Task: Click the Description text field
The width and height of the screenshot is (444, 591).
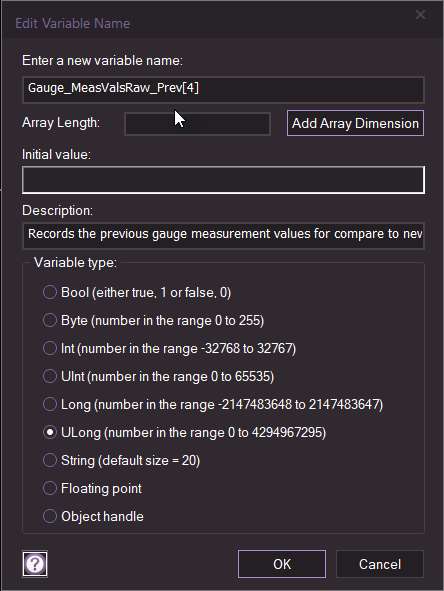Action: (224, 236)
